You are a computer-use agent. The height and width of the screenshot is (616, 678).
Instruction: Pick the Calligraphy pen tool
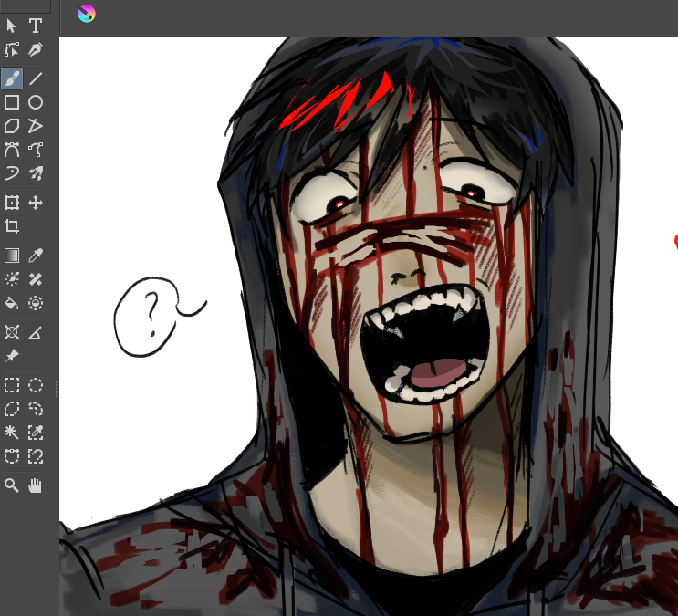tap(36, 50)
